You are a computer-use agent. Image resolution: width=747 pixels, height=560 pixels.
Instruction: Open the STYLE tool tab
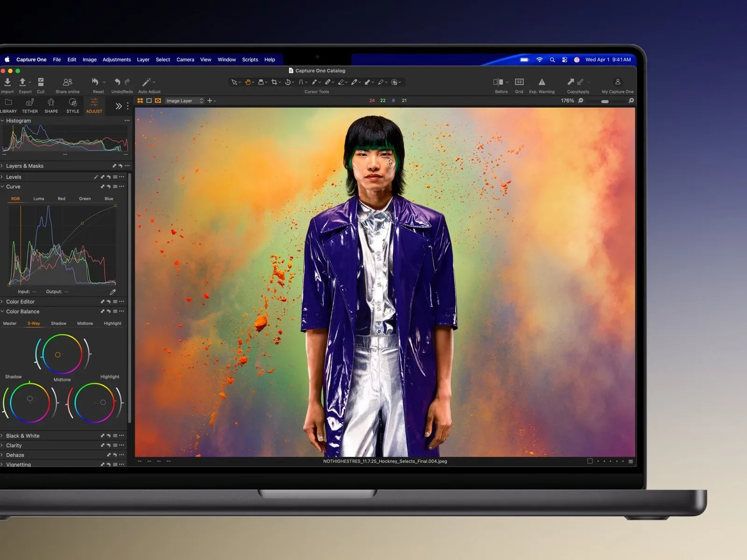coord(72,105)
